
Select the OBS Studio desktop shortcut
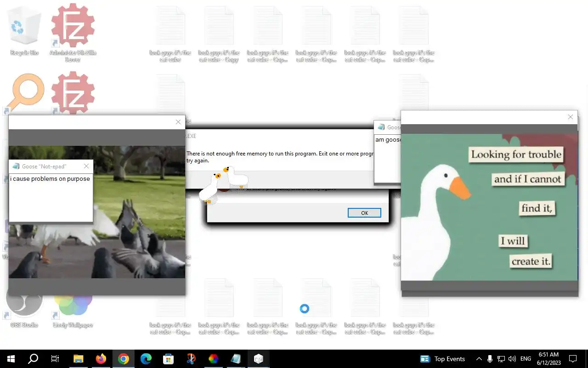click(x=24, y=305)
